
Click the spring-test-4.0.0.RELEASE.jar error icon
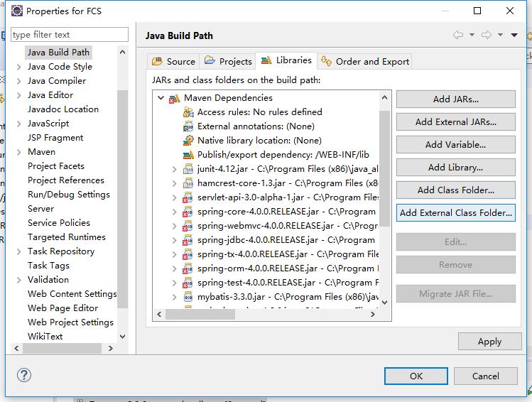[188, 283]
